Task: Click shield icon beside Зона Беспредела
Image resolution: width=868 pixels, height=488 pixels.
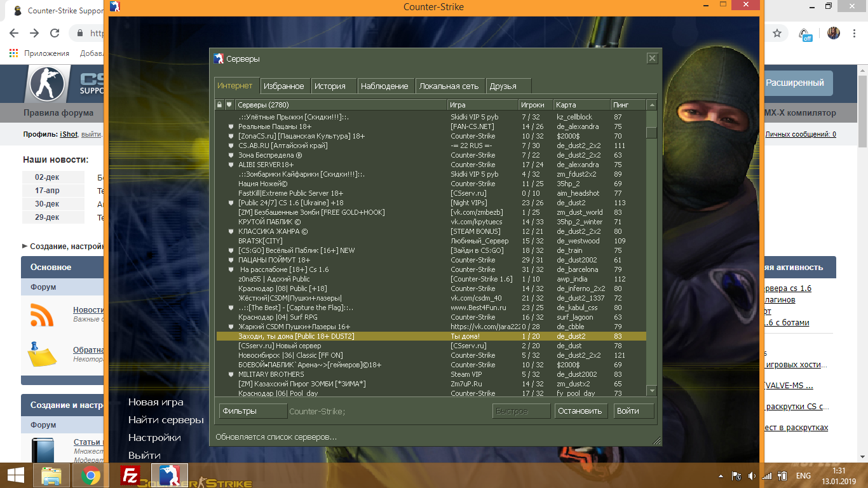Action: click(231, 155)
